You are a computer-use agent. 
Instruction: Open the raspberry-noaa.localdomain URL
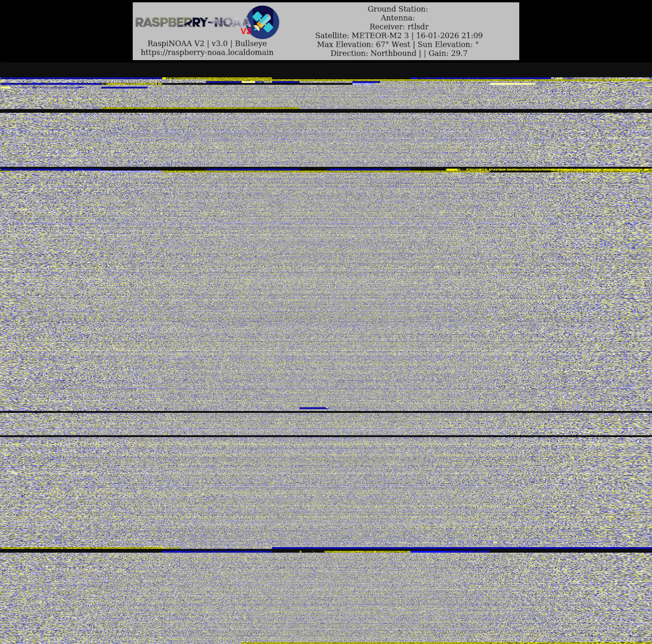[207, 52]
